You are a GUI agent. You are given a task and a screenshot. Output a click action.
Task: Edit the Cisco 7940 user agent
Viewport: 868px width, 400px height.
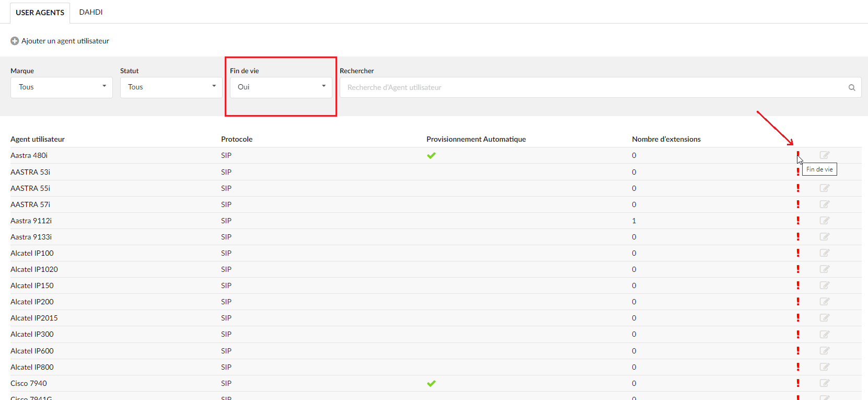(x=825, y=383)
